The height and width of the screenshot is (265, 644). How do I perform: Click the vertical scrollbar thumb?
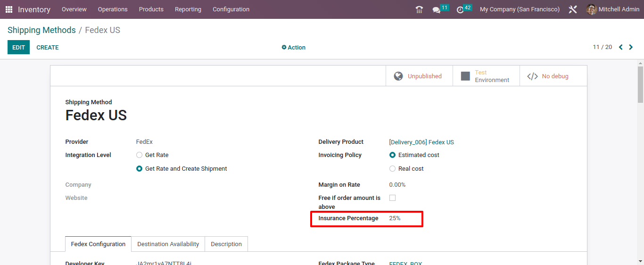coord(640,85)
